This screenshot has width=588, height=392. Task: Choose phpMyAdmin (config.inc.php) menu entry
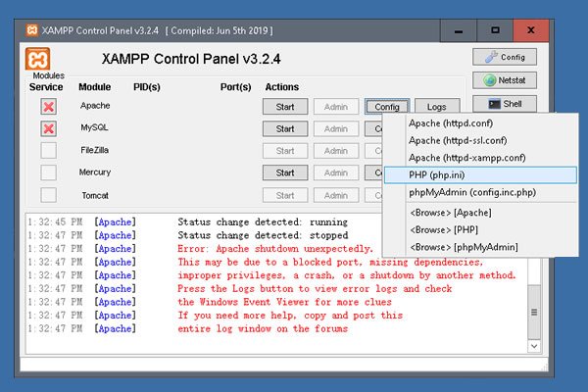(480, 192)
